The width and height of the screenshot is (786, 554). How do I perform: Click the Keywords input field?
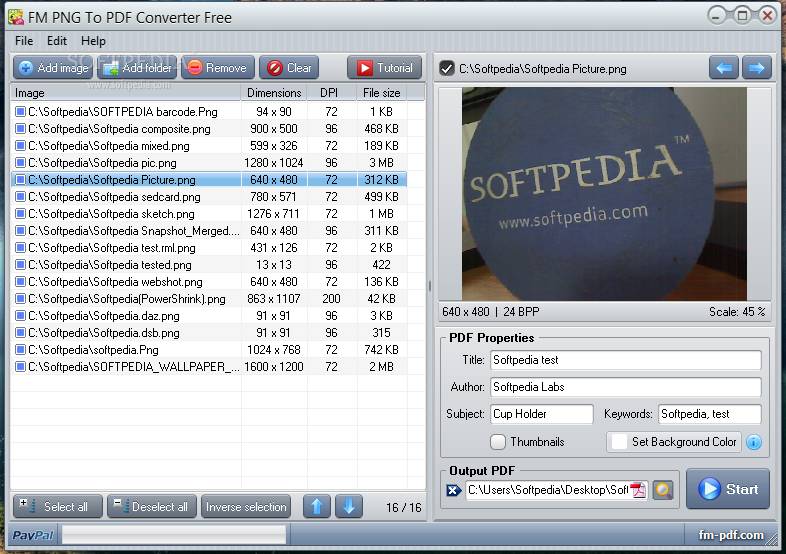tap(710, 414)
